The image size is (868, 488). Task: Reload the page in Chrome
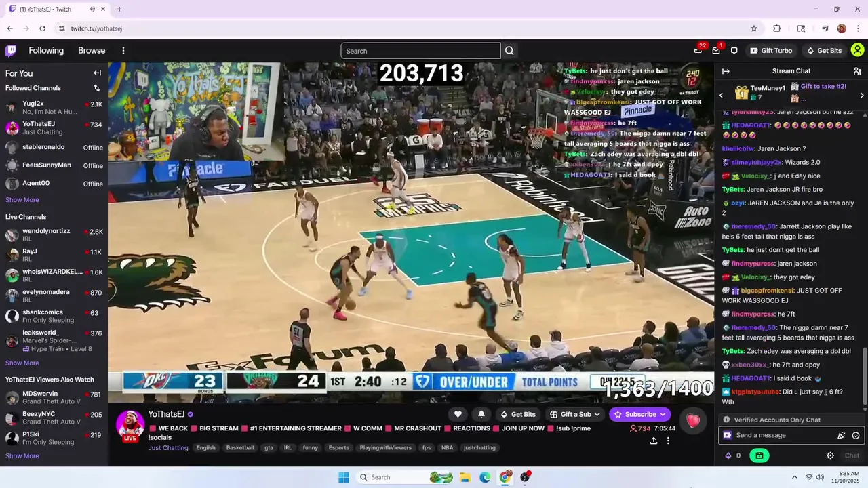[x=42, y=28]
